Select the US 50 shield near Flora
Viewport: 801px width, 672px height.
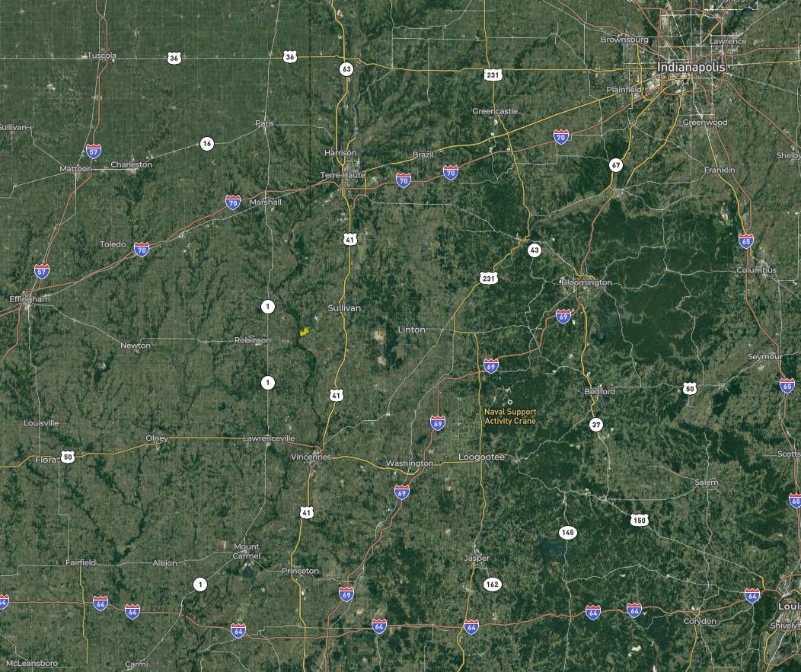click(68, 457)
